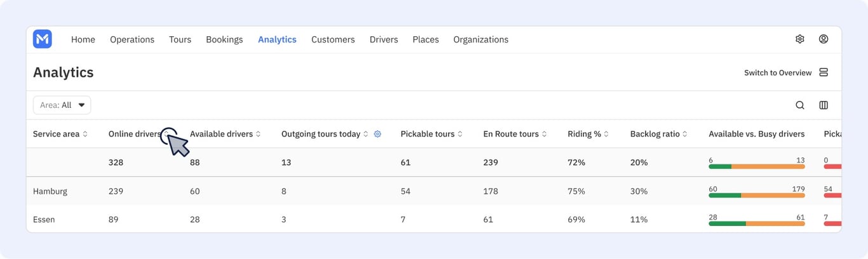
Task: Open settings via the gear icon
Action: tap(800, 39)
